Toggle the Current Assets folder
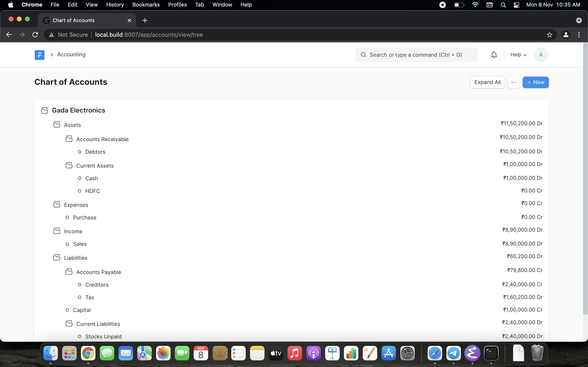 tap(69, 165)
